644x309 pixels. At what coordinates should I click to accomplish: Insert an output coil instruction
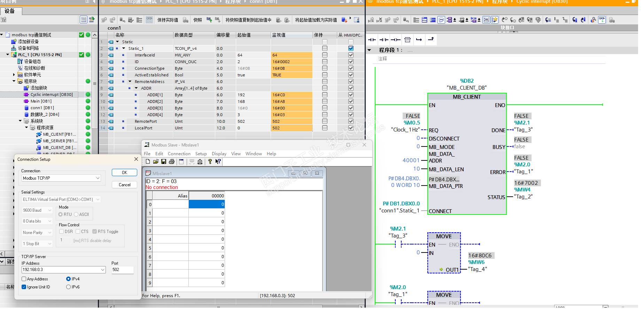click(395, 40)
